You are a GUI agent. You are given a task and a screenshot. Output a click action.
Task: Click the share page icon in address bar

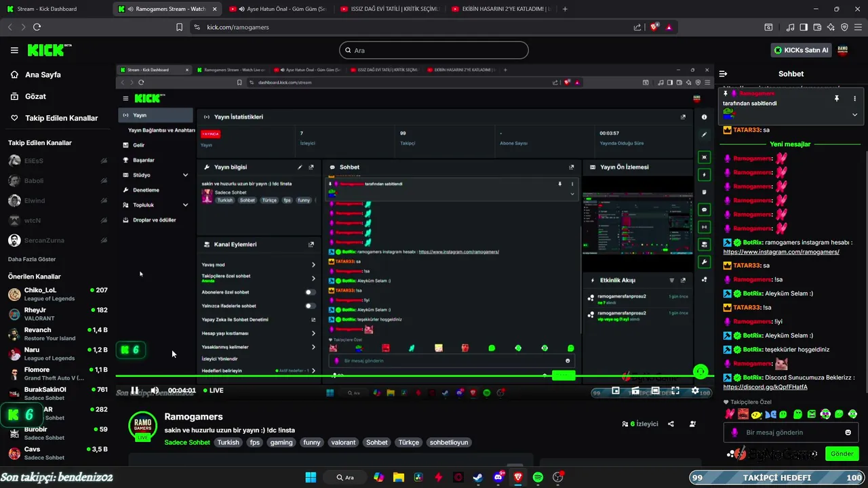[x=637, y=27]
